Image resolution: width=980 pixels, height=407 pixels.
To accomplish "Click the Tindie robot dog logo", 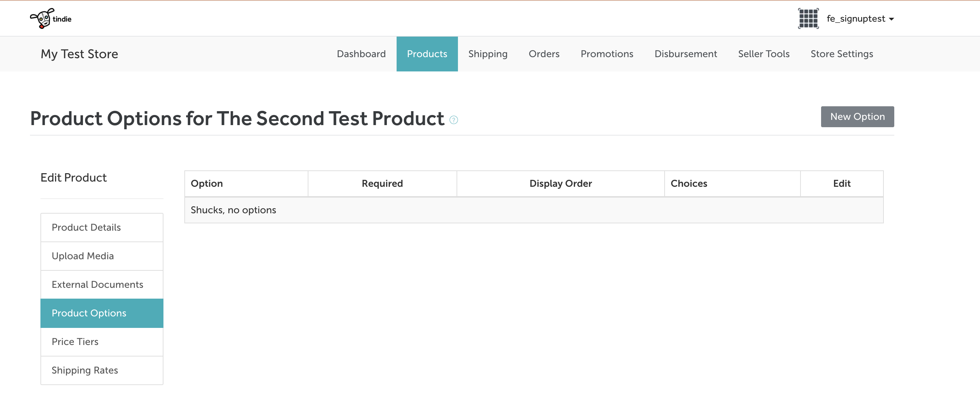I will coord(50,18).
